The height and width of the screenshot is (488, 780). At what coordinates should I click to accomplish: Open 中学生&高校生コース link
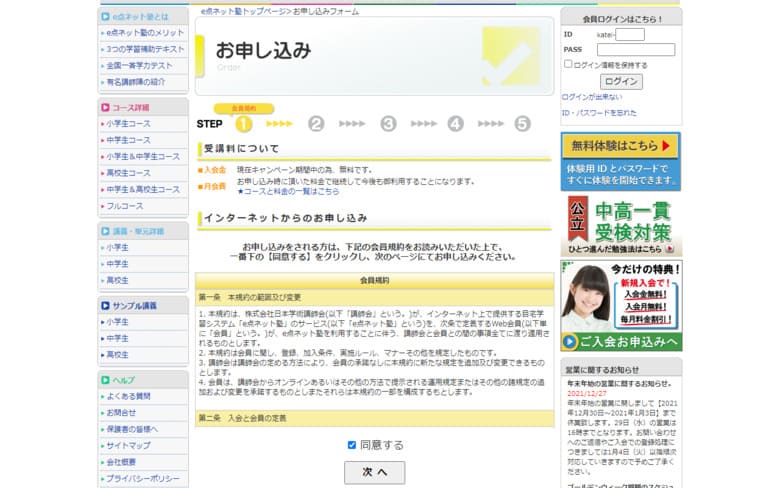click(x=143, y=190)
